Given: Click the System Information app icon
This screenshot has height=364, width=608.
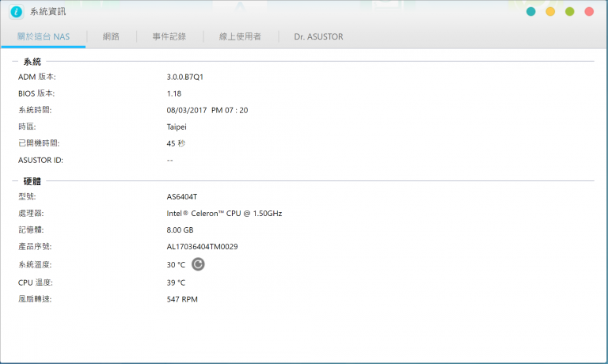Looking at the screenshot, I should [x=17, y=12].
